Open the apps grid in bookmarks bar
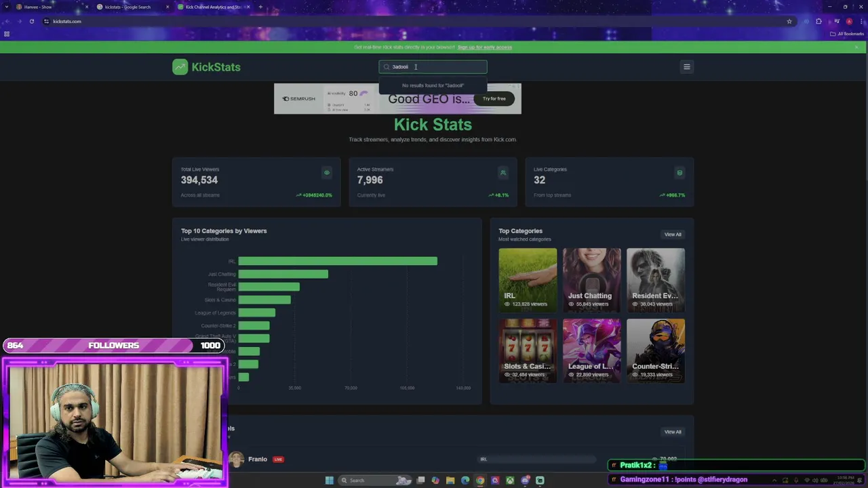 pos(7,34)
